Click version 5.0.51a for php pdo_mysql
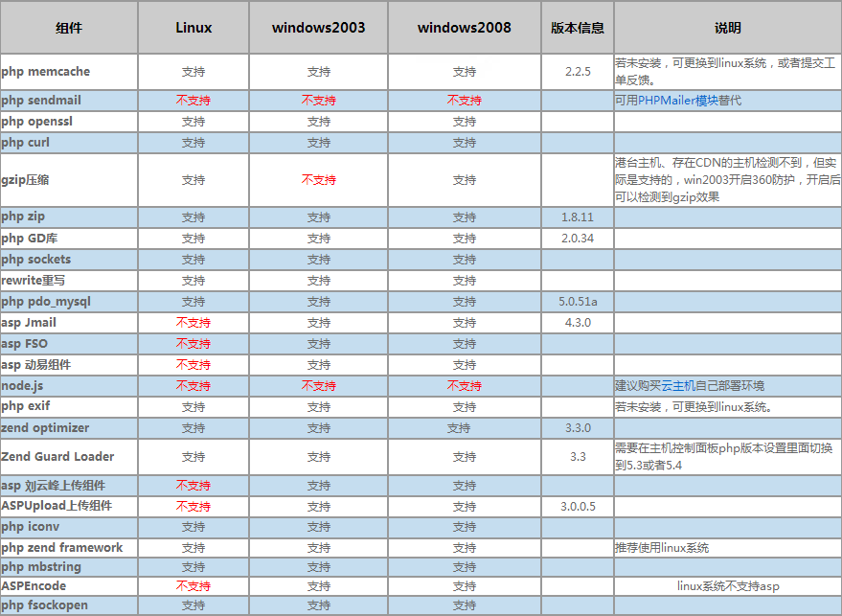This screenshot has width=842, height=616. tap(578, 302)
